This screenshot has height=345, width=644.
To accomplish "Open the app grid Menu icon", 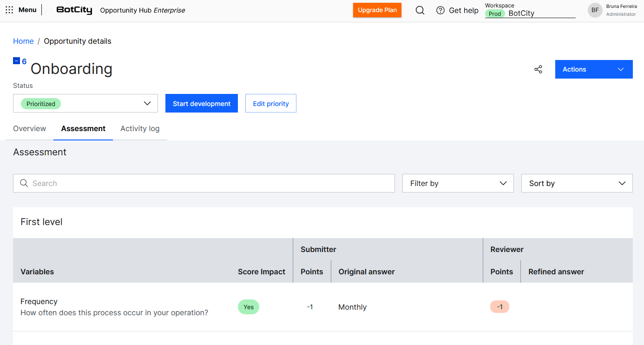I will [9, 10].
